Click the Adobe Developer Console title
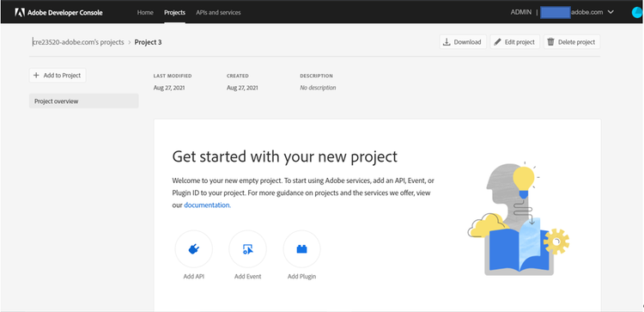 click(65, 12)
